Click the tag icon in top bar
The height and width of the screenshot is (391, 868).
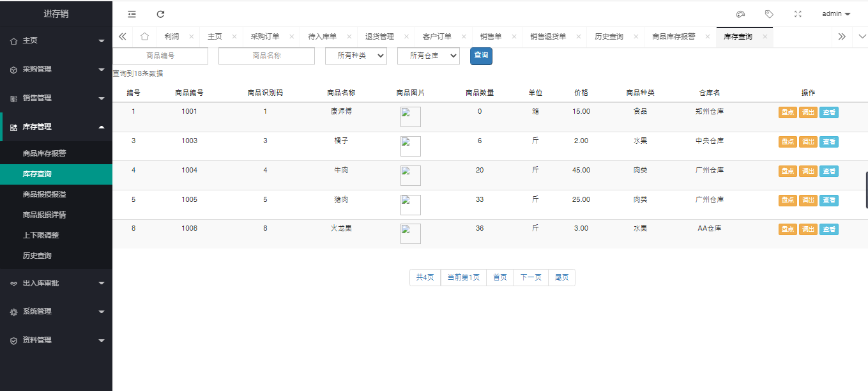769,14
